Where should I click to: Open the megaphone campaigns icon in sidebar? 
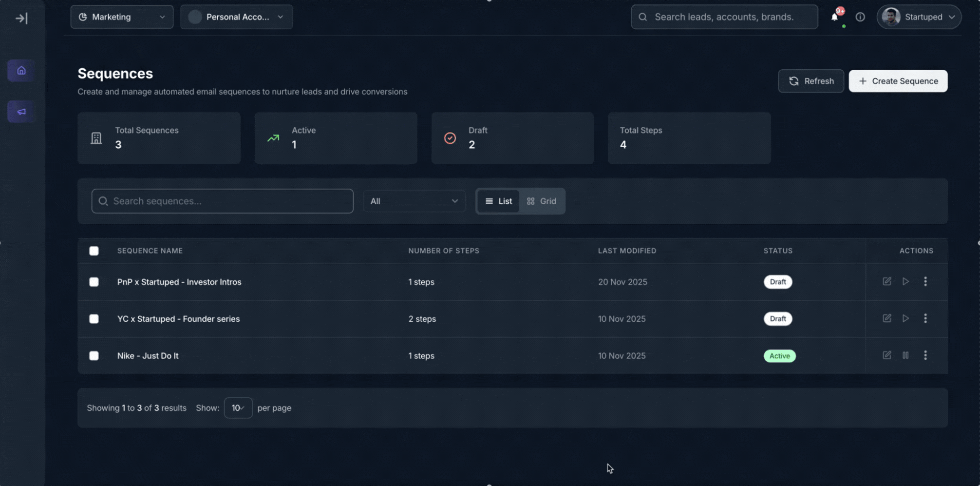pyautogui.click(x=21, y=112)
